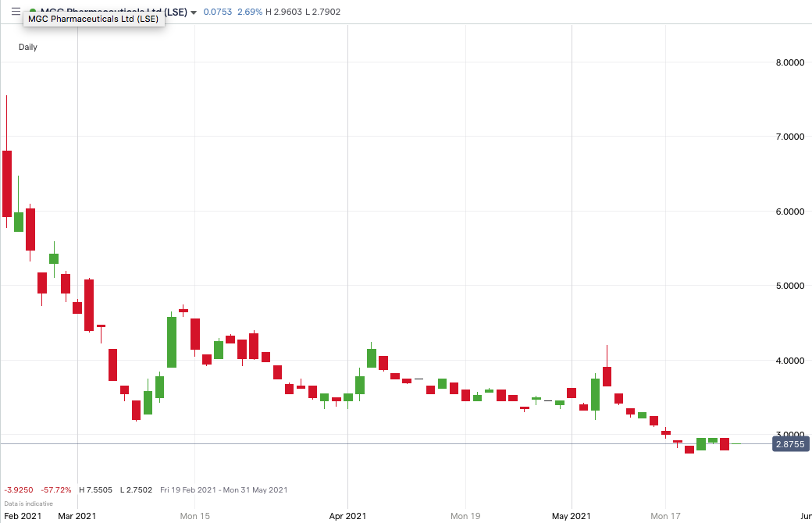Screen dimensions: 812x523
Task: Open the hamburger menu icon
Action: click(x=15, y=12)
